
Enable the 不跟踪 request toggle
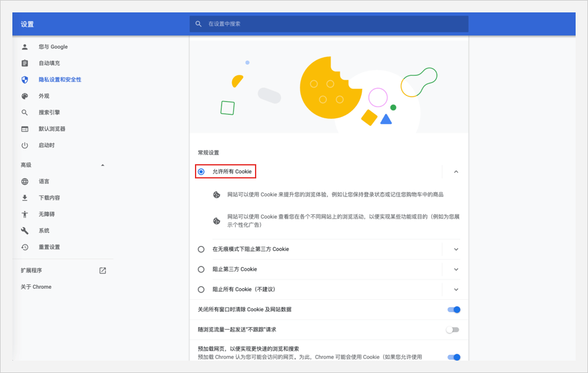[453, 330]
